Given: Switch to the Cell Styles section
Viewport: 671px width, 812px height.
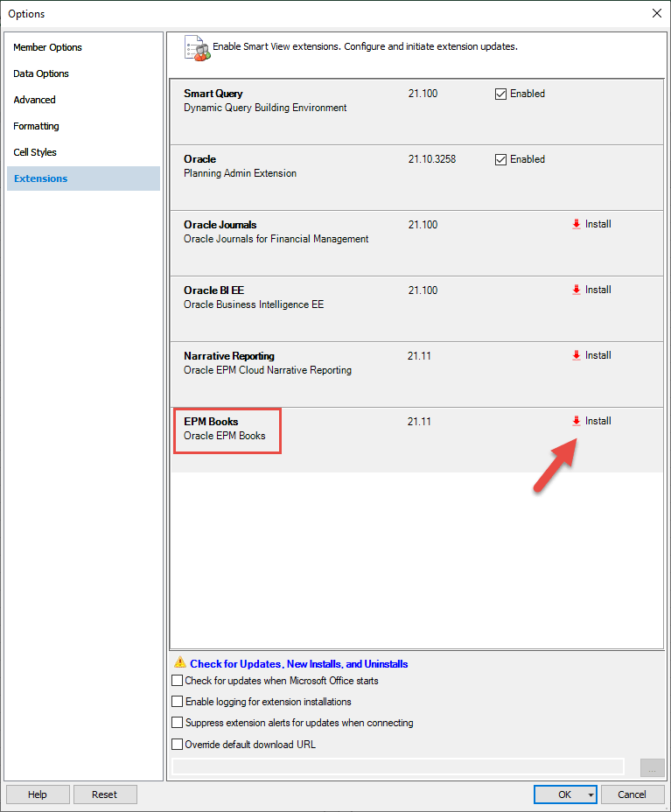Looking at the screenshot, I should [x=35, y=152].
